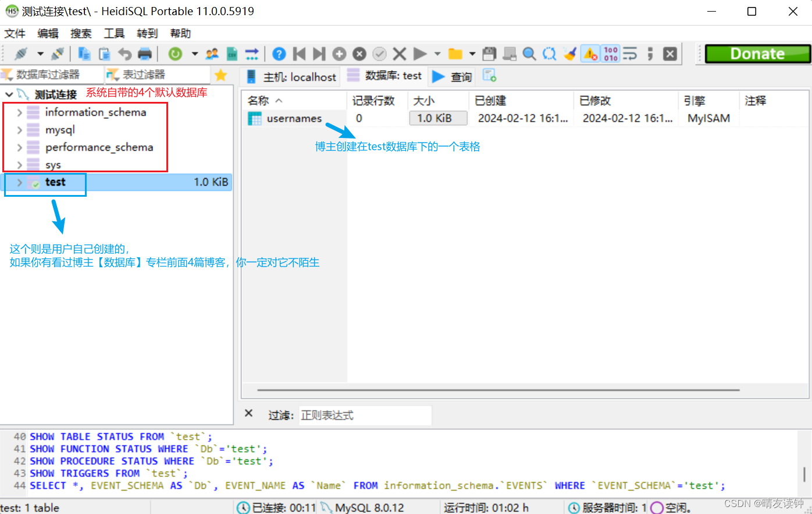Toggle the binary 100/010 display mode

(610, 54)
